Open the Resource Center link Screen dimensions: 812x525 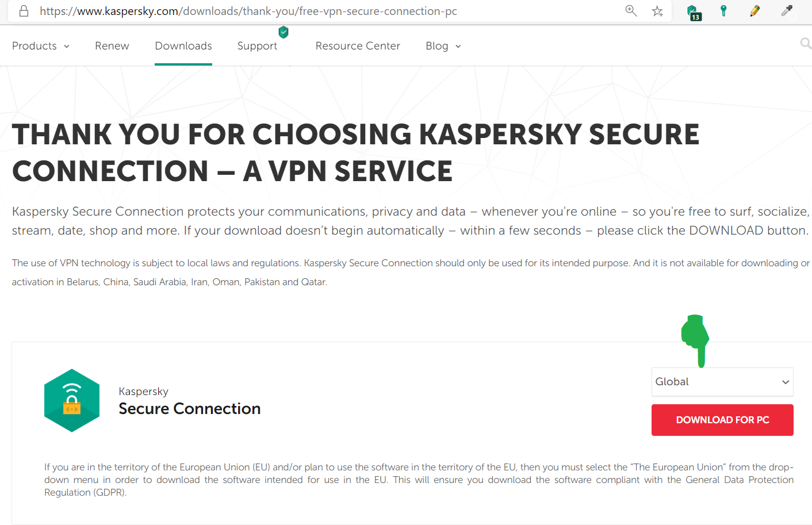click(358, 46)
